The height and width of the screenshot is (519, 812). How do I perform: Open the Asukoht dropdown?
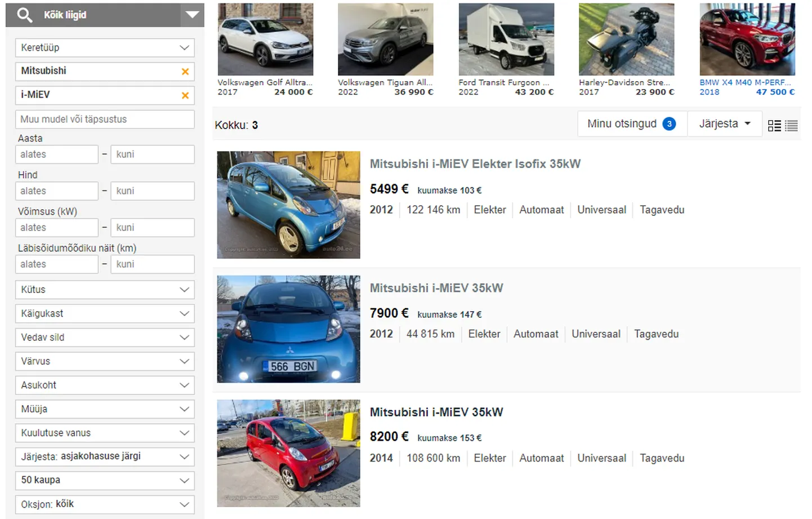point(105,385)
